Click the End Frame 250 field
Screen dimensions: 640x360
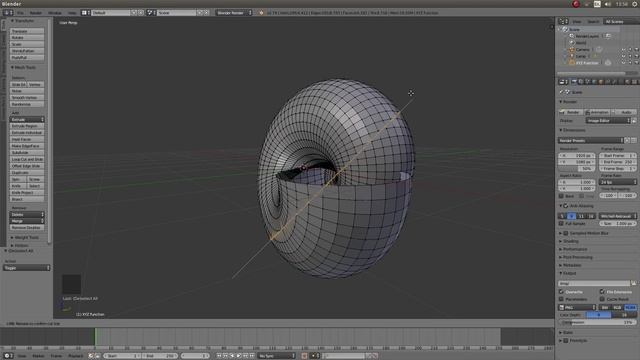pyautogui.click(x=618, y=162)
